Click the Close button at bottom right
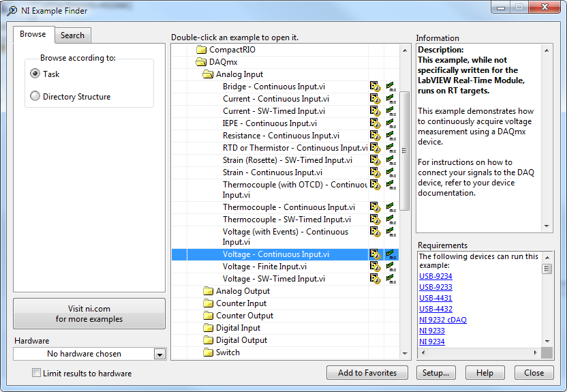This screenshot has width=567, height=392. coord(534,373)
